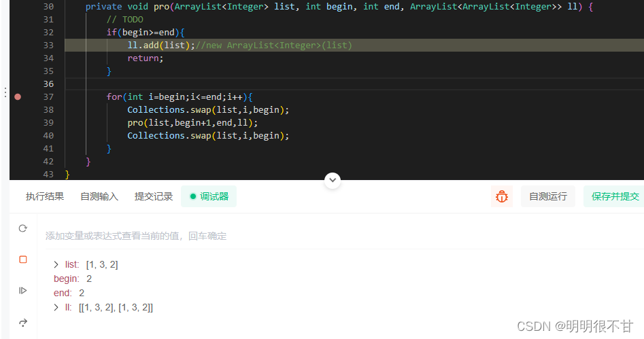The height and width of the screenshot is (339, 644).
Task: Click the pro(list,begin+1,end,ll) call on line 39
Action: coord(192,123)
